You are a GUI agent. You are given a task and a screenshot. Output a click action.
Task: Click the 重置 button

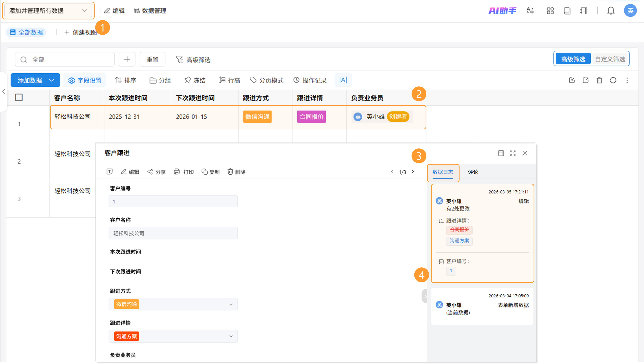[x=152, y=59]
